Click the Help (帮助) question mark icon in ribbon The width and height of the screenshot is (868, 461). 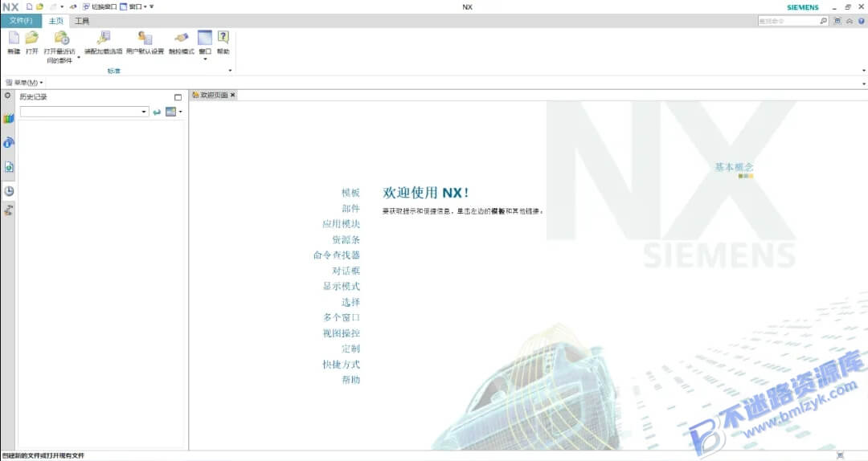tap(223, 38)
